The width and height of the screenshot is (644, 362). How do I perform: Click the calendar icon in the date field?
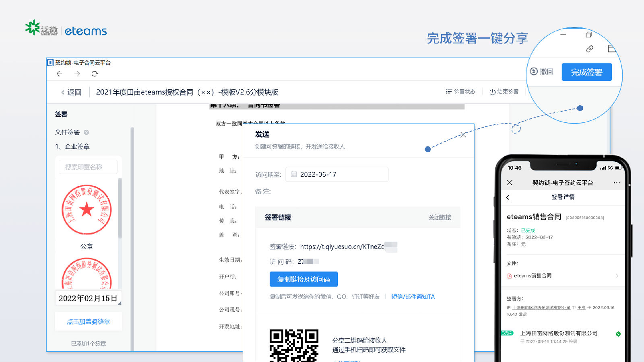(294, 175)
